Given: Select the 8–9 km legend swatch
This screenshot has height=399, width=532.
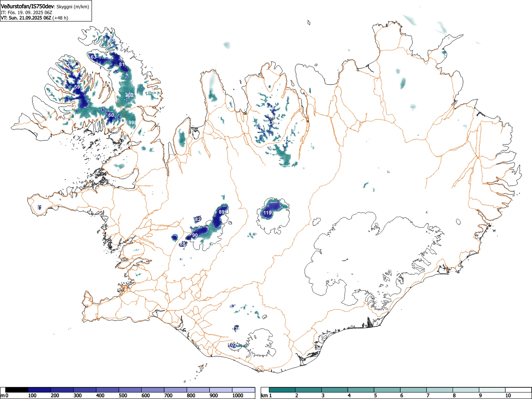Looking at the screenshot, I should click(465, 390).
